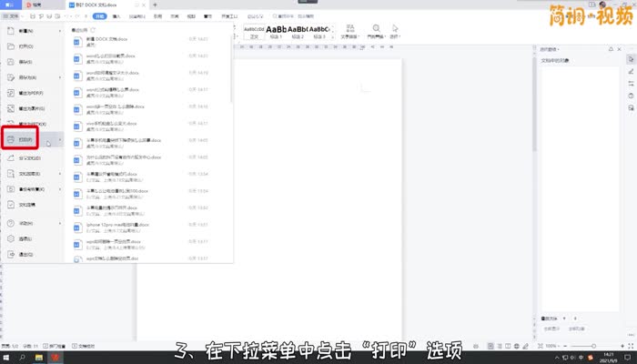Screen dimensions: 637x364
Task: Open recent file iphone 12pro max docx
Action: click(147, 227)
